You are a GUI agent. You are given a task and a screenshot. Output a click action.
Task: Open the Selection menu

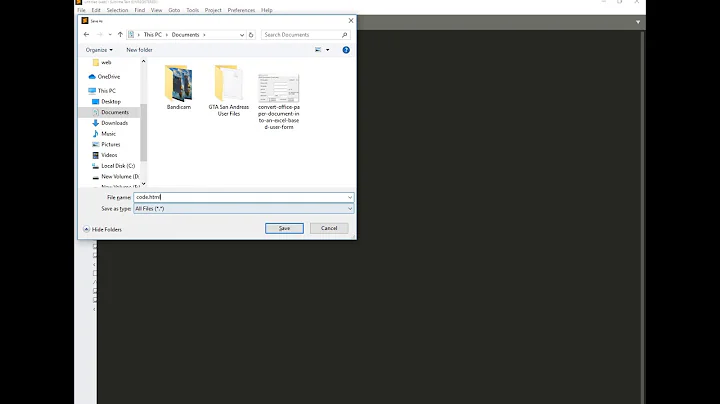[x=118, y=10]
